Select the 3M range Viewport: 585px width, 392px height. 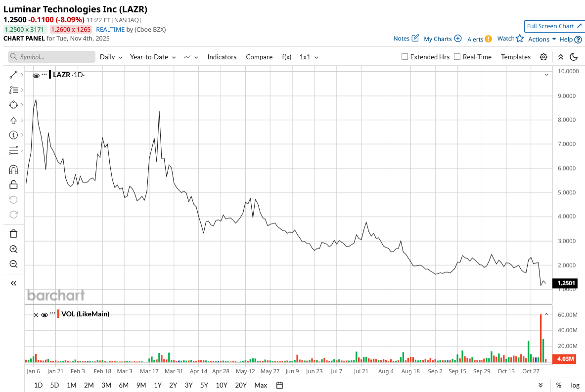coord(106,385)
